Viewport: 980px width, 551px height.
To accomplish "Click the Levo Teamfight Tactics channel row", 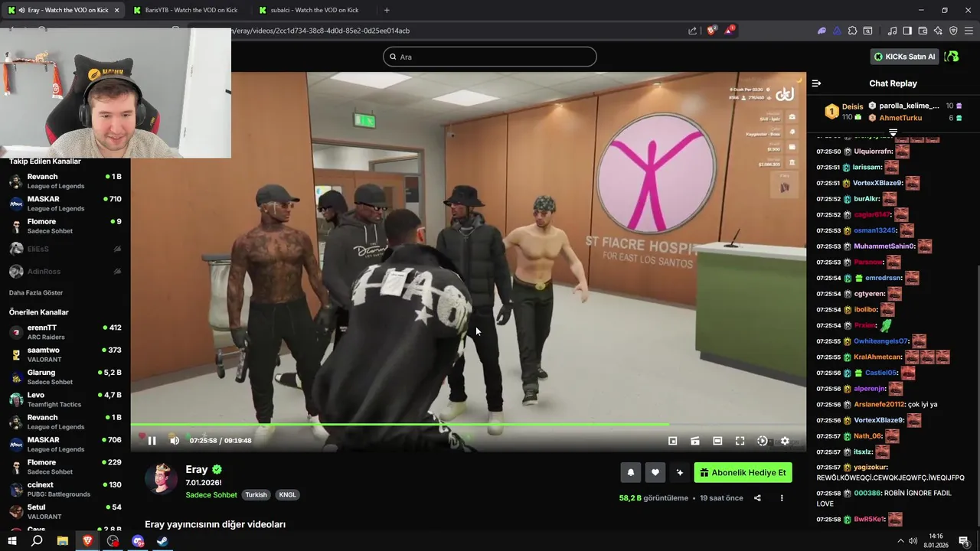I will pos(65,399).
